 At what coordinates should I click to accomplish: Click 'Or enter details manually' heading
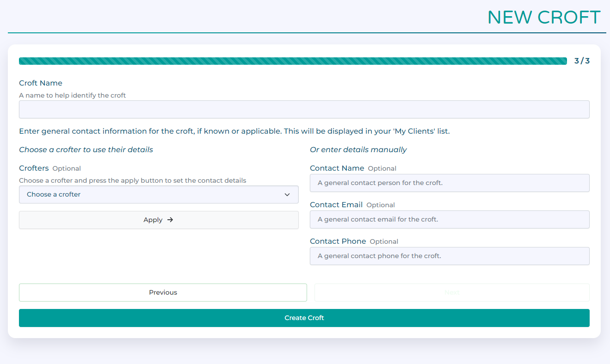(358, 150)
